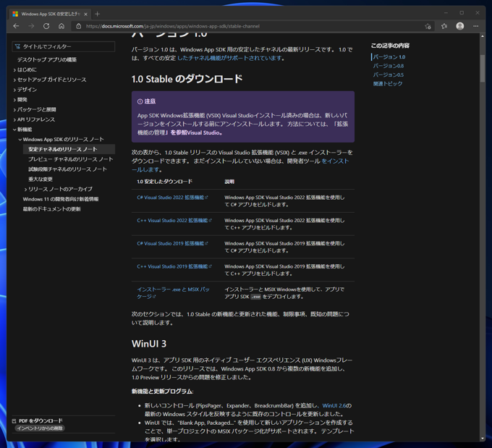492x448 pixels.
Task: Jump to バージョン0.8 section
Action: pos(389,66)
